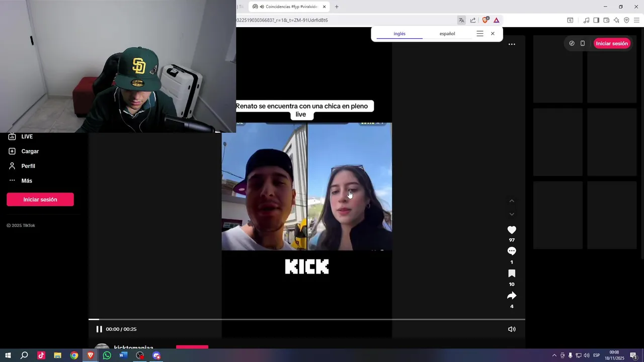This screenshot has height=362, width=644.
Task: Select the Coincidencias #fyp tab
Action: 290,7
